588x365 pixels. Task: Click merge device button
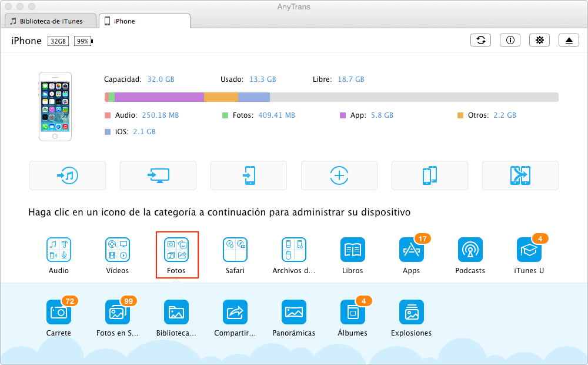point(520,175)
